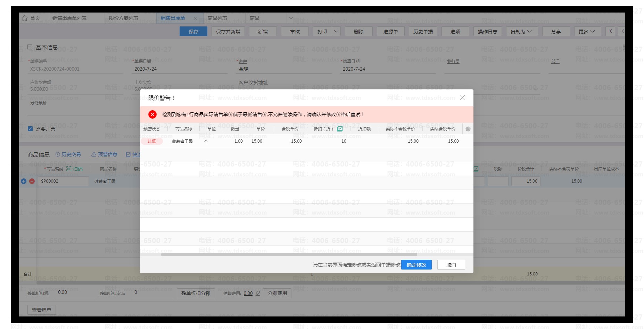Click the red remove-row minus icon
Screen dimensions: 644x329
(32, 181)
